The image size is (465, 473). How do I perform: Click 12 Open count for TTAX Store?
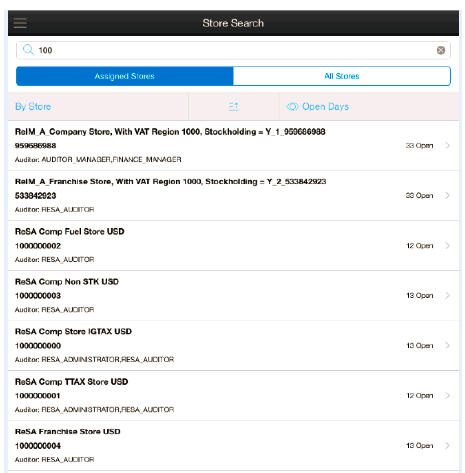(x=420, y=396)
